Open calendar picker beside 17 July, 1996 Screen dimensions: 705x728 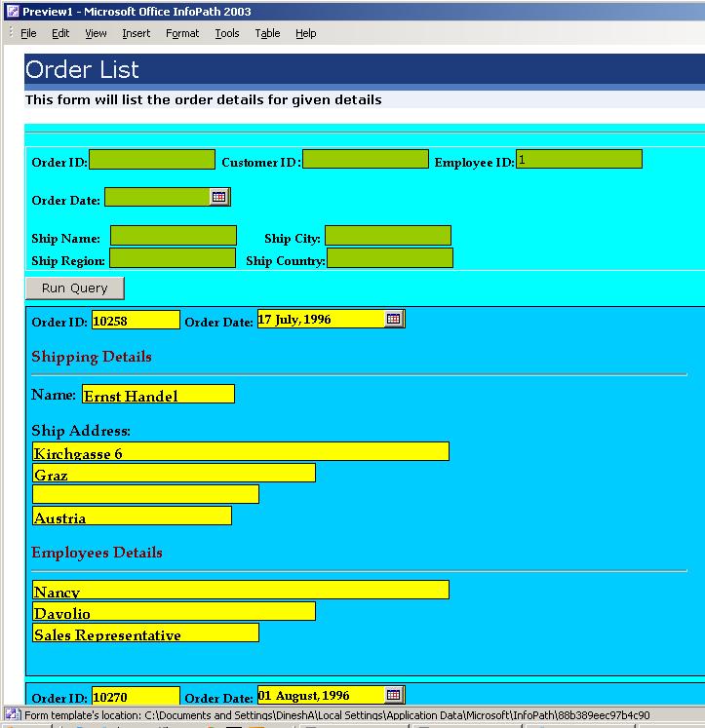393,319
